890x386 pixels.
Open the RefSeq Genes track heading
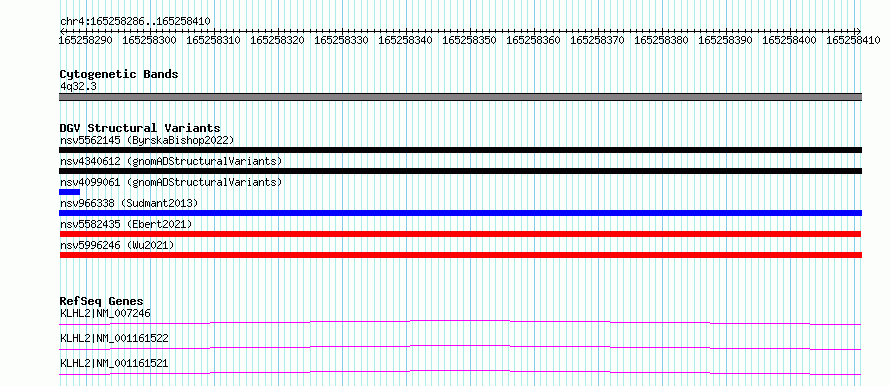[x=102, y=301]
